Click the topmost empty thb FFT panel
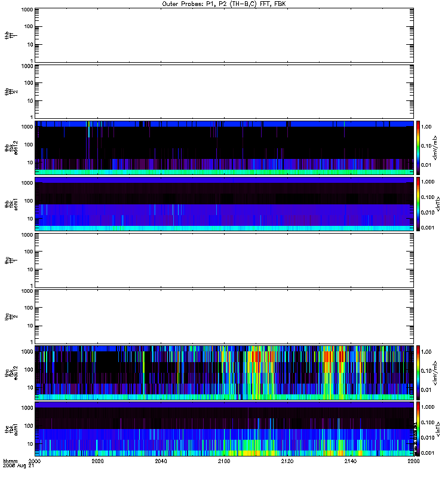The height and width of the screenshot is (478, 448). (x=224, y=35)
